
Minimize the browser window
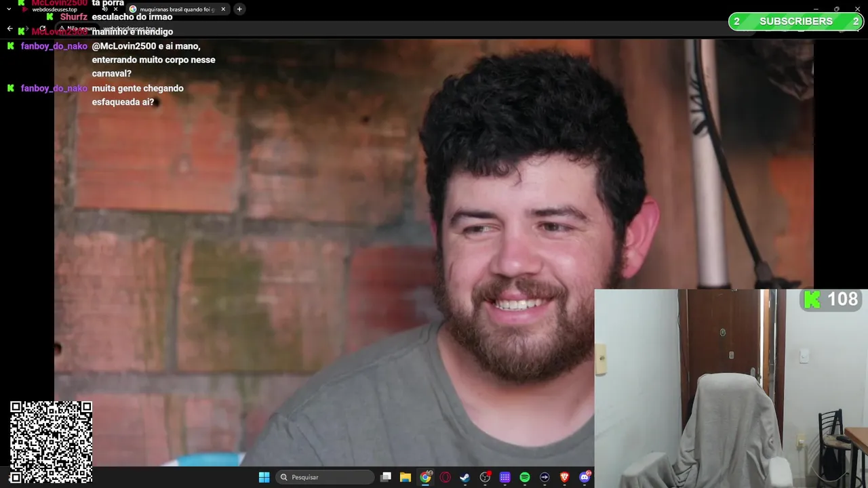tap(815, 9)
